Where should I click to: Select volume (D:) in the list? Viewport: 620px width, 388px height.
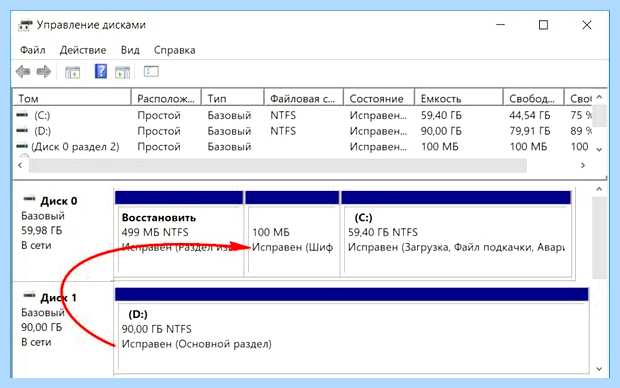pyautogui.click(x=42, y=131)
